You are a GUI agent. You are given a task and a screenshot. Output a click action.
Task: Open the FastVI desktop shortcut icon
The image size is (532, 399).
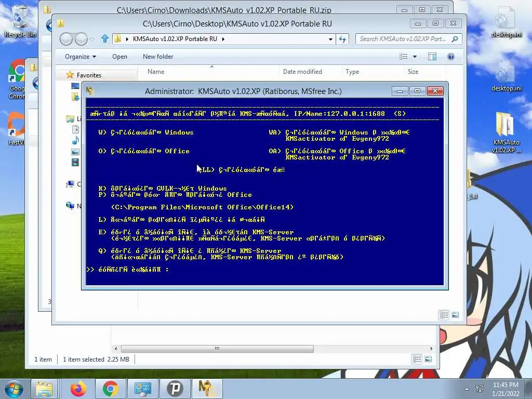(16, 129)
